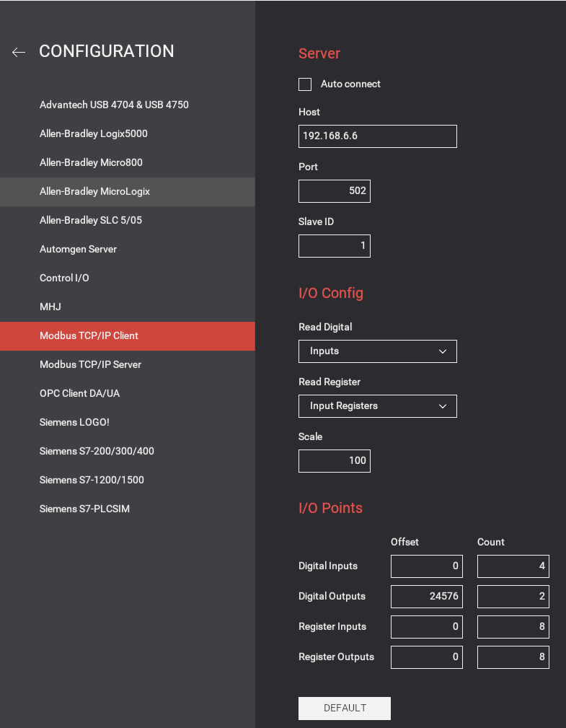Select OPC Client DA/UA driver
Image resolution: width=566 pixels, height=728 pixels.
click(x=79, y=394)
